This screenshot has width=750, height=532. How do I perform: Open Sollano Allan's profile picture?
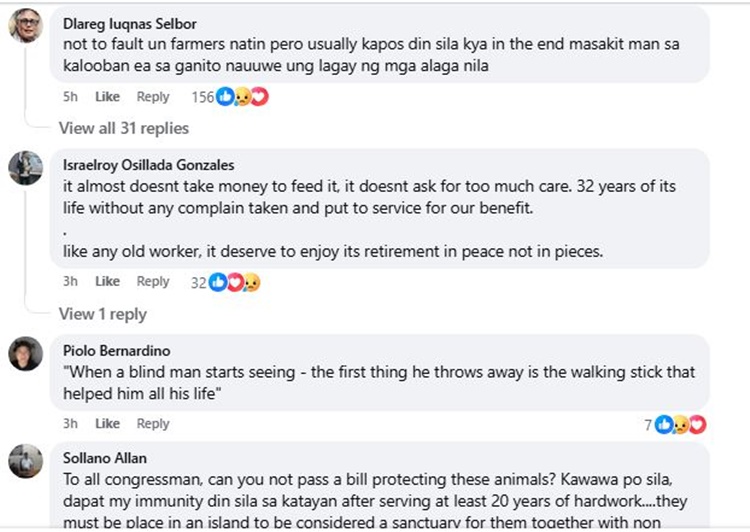[x=25, y=461]
